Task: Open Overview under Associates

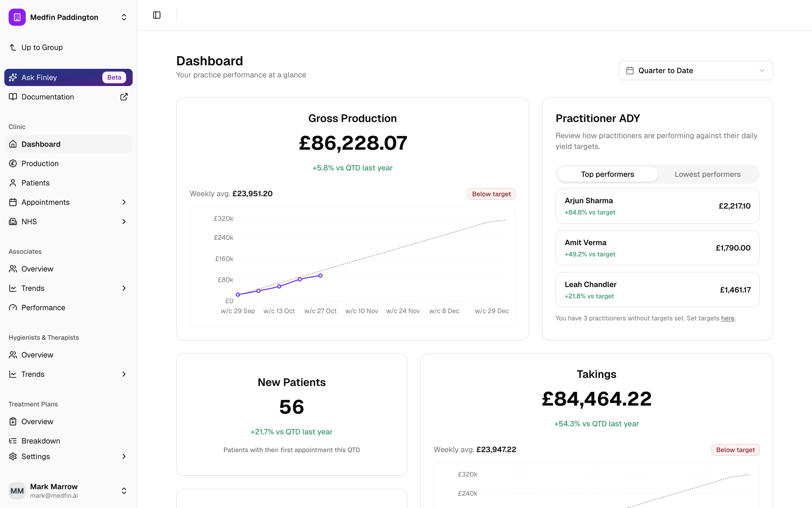Action: 68,269
